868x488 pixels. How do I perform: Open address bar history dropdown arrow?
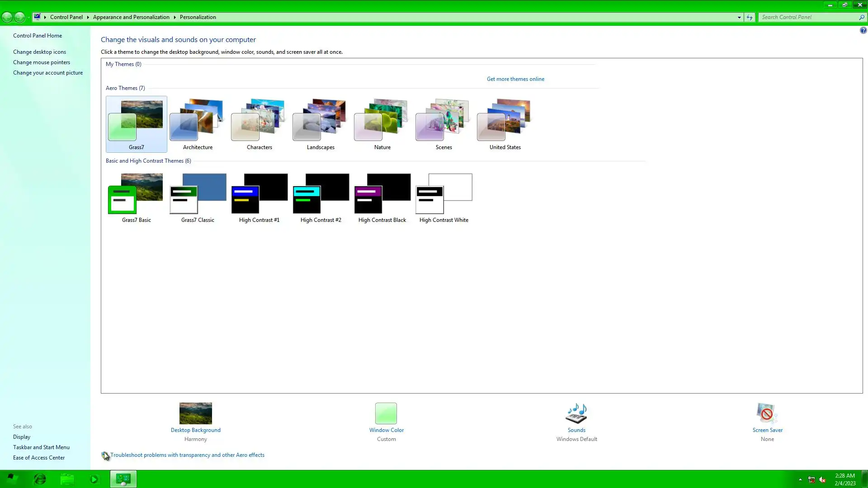coord(739,17)
